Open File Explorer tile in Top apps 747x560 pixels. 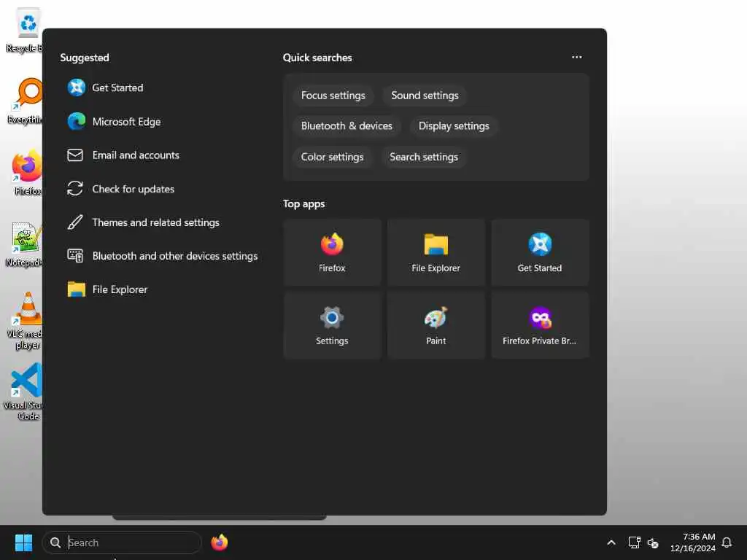pos(436,253)
